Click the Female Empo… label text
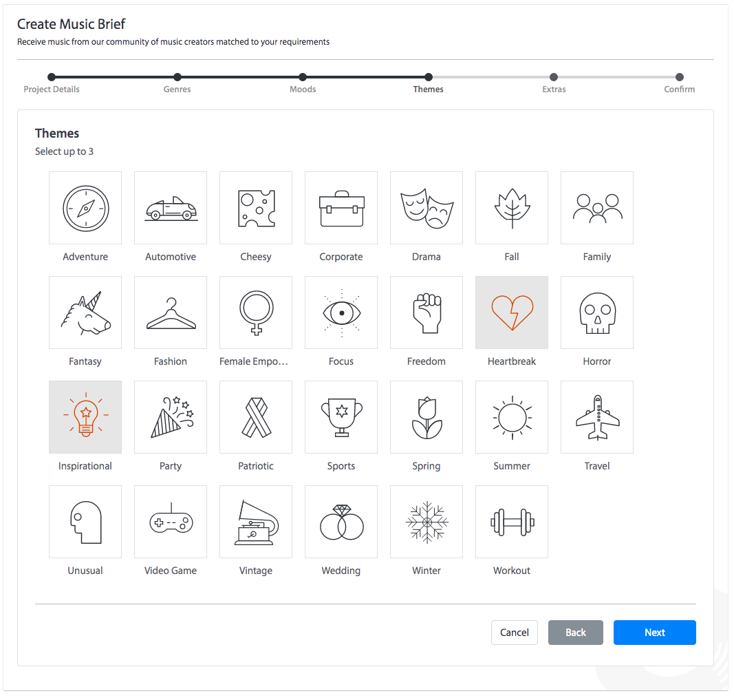Image resolution: width=734 pixels, height=700 pixels. [253, 361]
